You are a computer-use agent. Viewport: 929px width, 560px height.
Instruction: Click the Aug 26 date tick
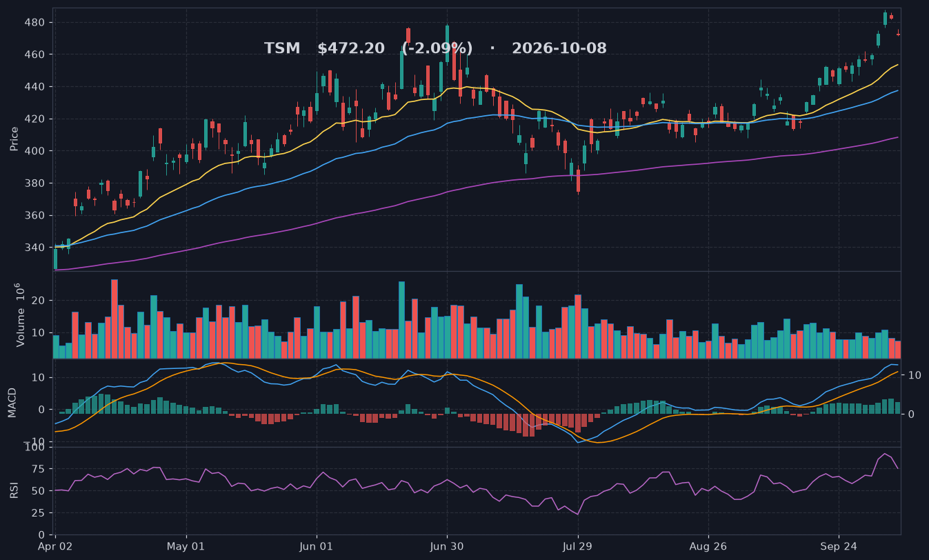(708, 546)
